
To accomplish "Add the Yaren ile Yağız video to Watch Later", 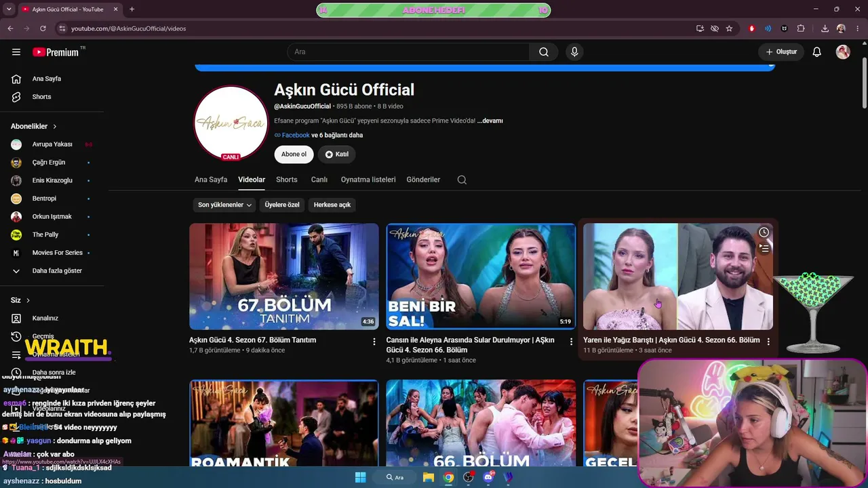I will point(764,232).
